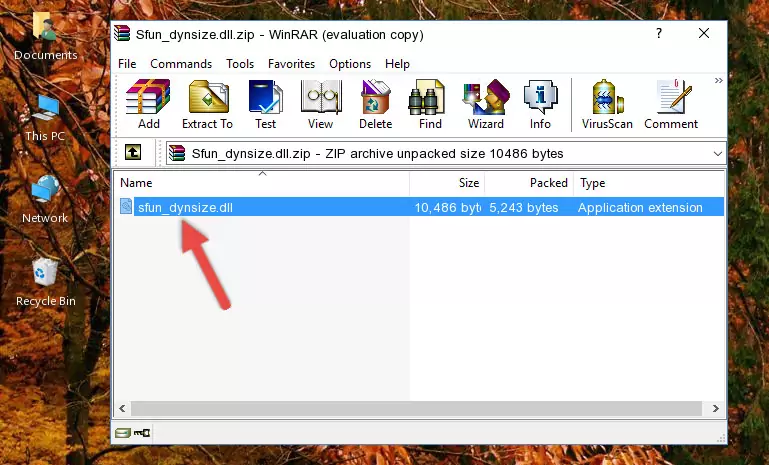The image size is (769, 465).
Task: Open the Comment tool
Action: [x=671, y=104]
